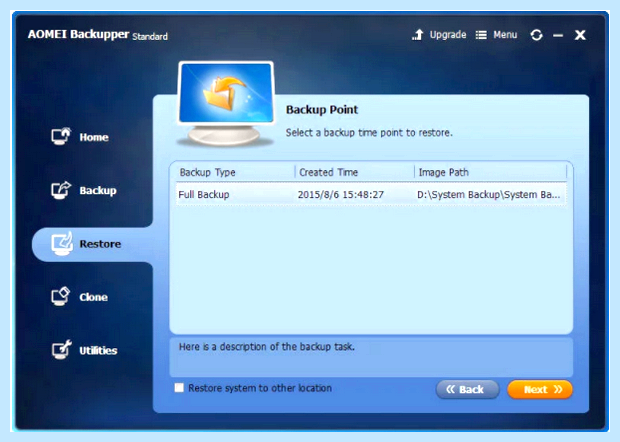The image size is (620, 442).
Task: Open the Home section label
Action: 94,137
